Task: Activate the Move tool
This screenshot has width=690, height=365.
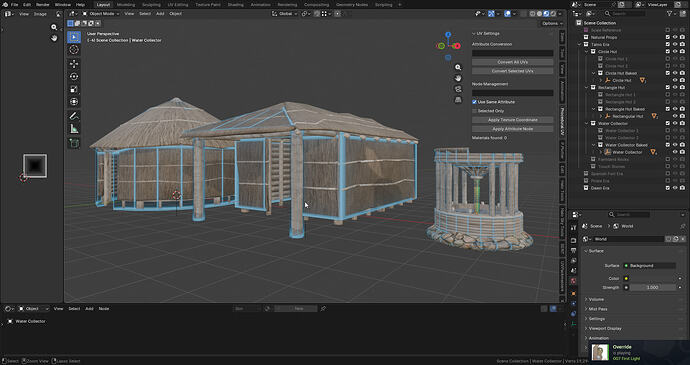Action: 74,64
